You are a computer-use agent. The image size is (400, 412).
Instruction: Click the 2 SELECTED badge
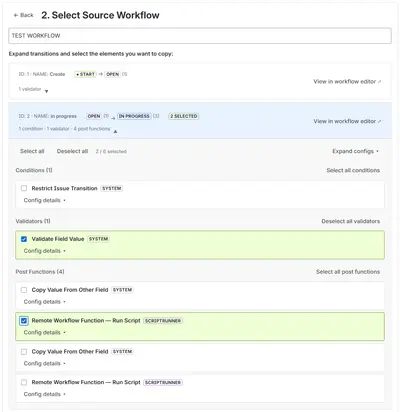coord(184,116)
